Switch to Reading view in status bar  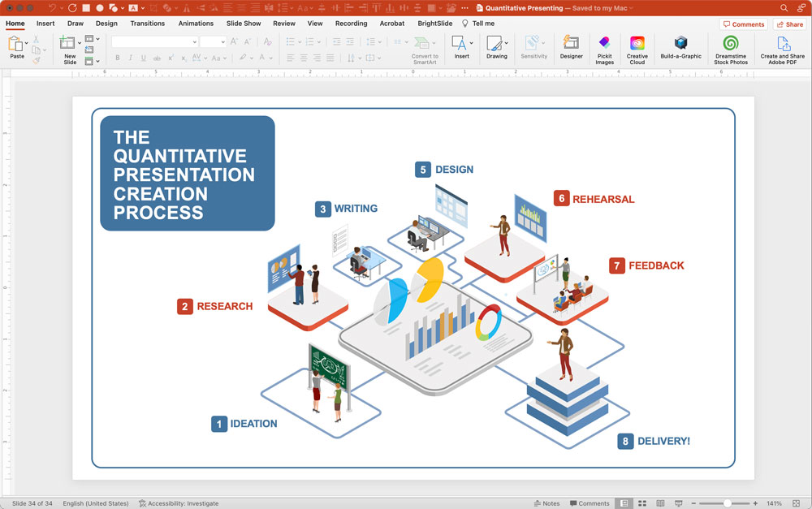660,503
